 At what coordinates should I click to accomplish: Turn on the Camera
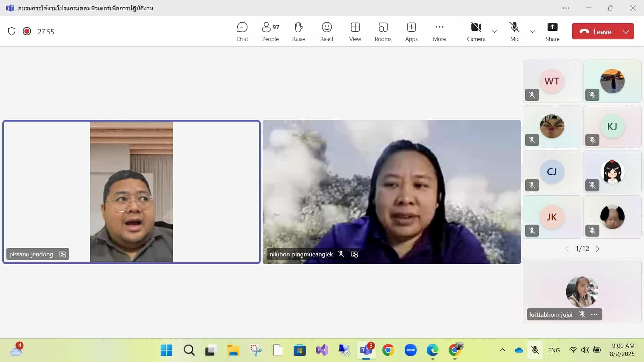(x=476, y=32)
